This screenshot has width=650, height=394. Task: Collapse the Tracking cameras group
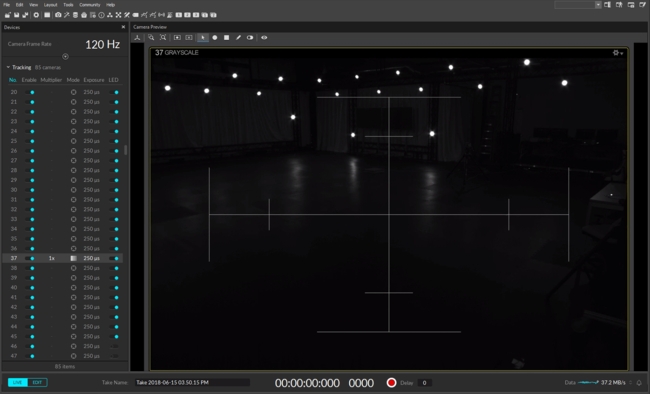click(x=8, y=67)
